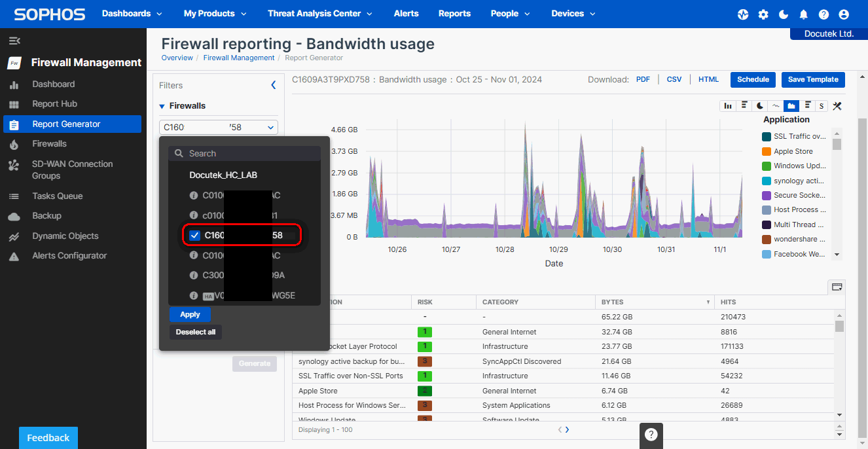868x449 pixels.
Task: Follow the Overview breadcrumb link
Action: click(177, 58)
